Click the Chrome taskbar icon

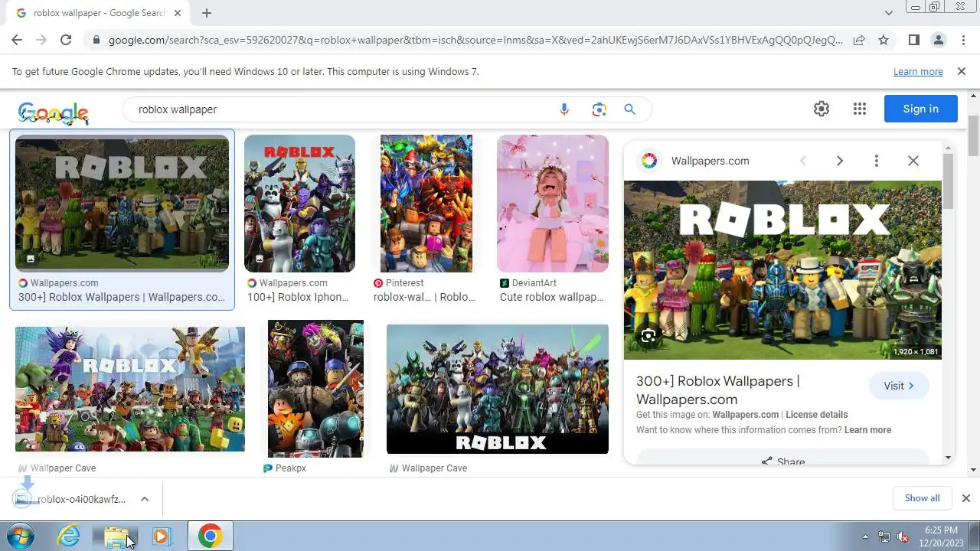210,536
